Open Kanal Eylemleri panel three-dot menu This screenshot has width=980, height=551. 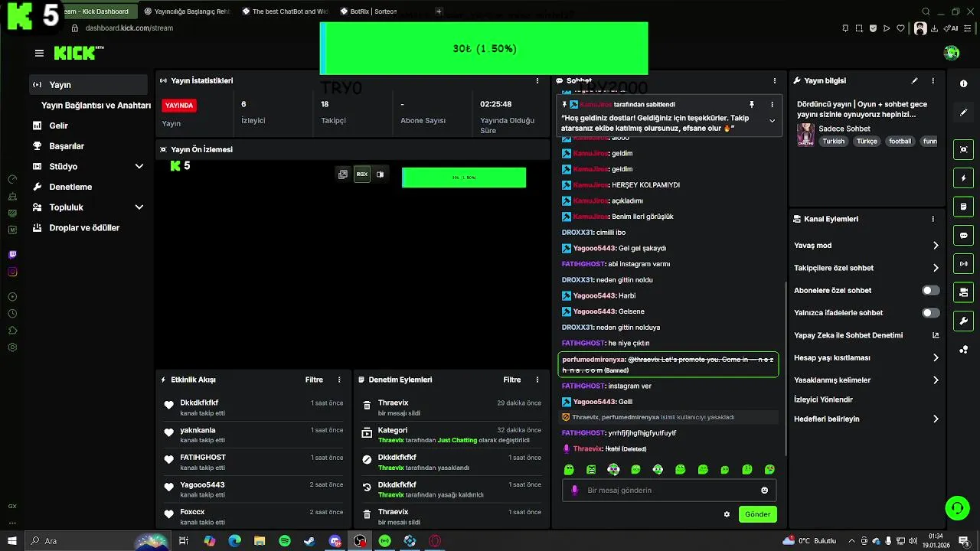tap(933, 219)
